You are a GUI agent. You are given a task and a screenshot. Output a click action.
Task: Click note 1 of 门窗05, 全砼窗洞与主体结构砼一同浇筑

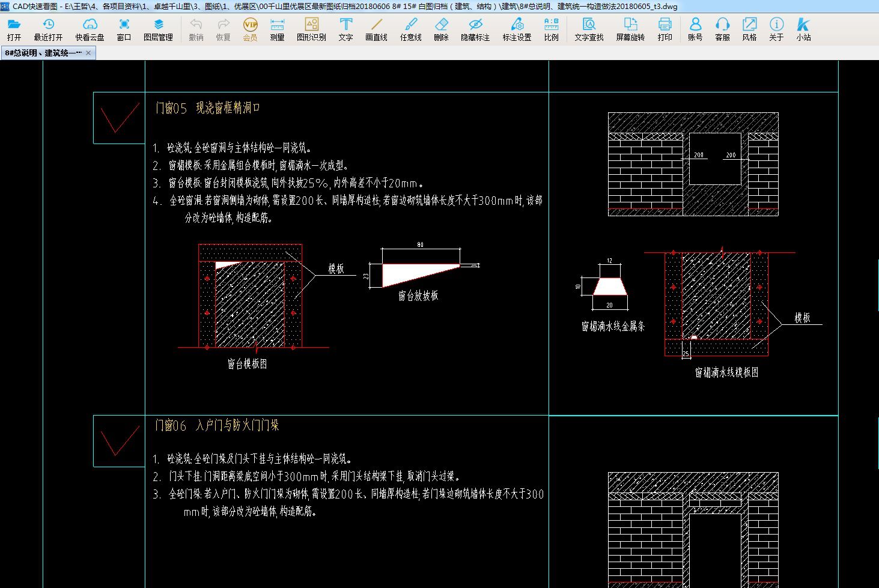[233, 148]
